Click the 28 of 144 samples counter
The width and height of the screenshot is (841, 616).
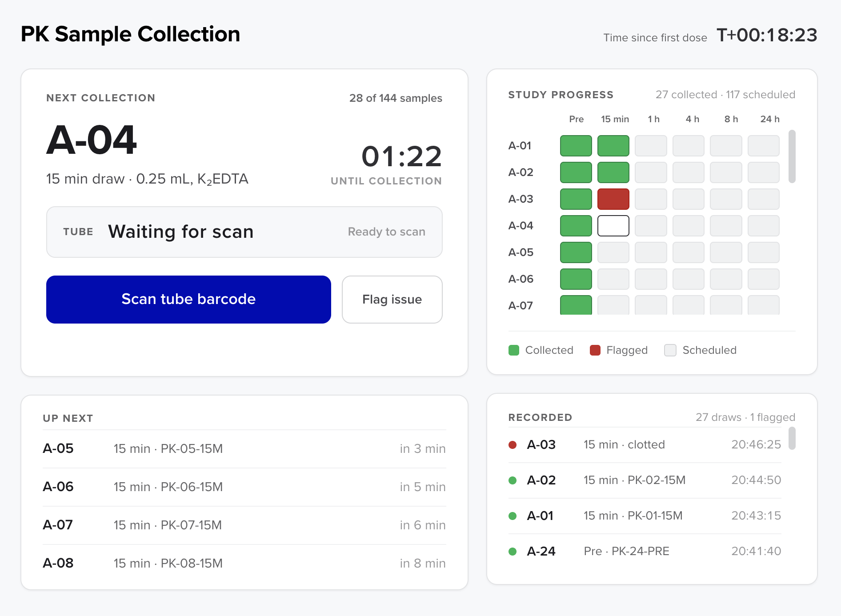396,98
